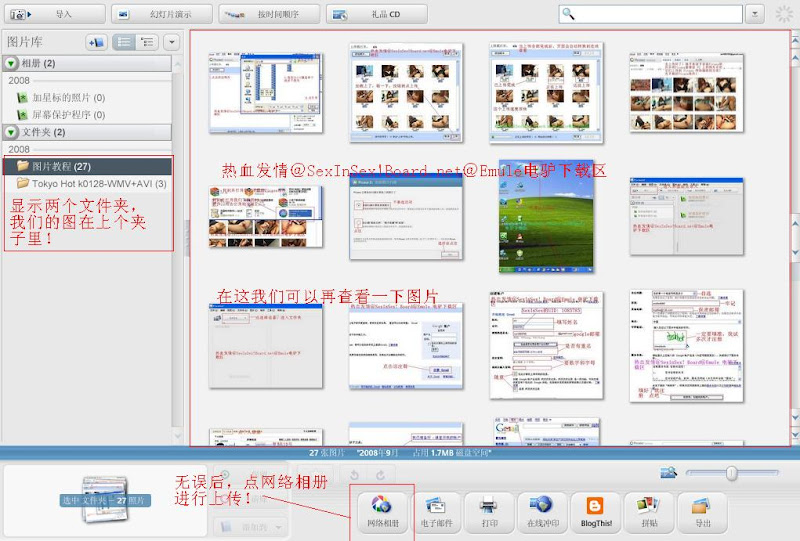800x541 pixels.
Task: Upload using the 网络相册 web album icon
Action: coord(383,512)
